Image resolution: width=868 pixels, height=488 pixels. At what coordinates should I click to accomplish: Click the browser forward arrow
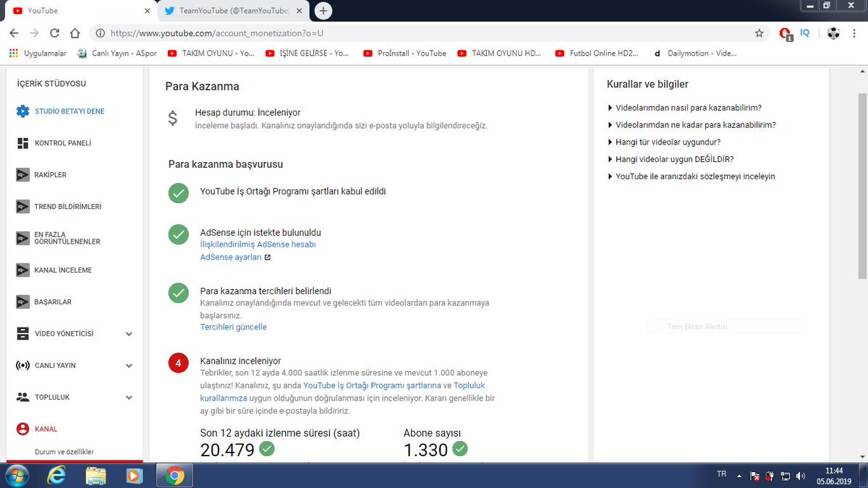pyautogui.click(x=34, y=33)
